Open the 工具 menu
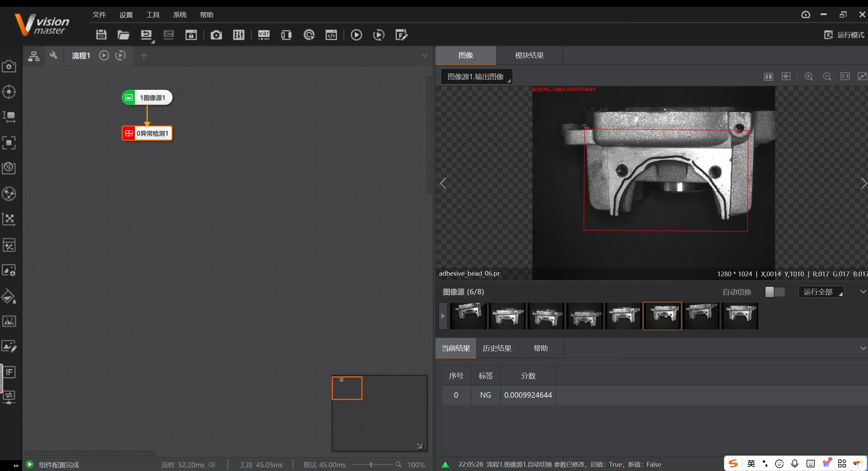The height and width of the screenshot is (471, 868). pos(153,15)
